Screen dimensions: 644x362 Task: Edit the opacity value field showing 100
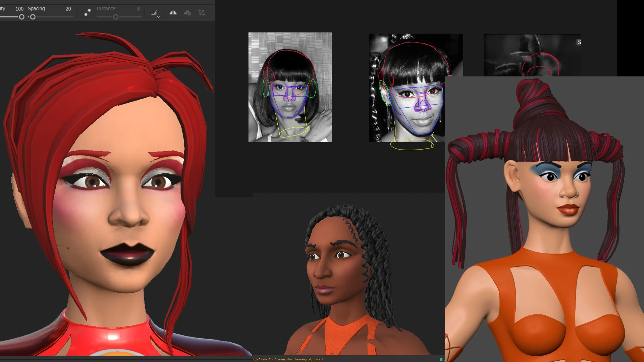19,9
